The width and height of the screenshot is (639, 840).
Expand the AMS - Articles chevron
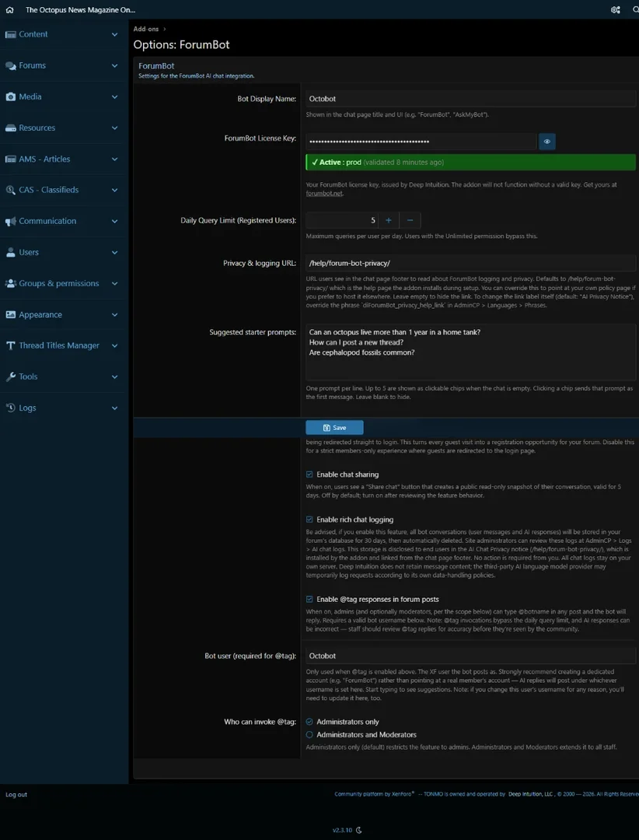pyautogui.click(x=114, y=159)
